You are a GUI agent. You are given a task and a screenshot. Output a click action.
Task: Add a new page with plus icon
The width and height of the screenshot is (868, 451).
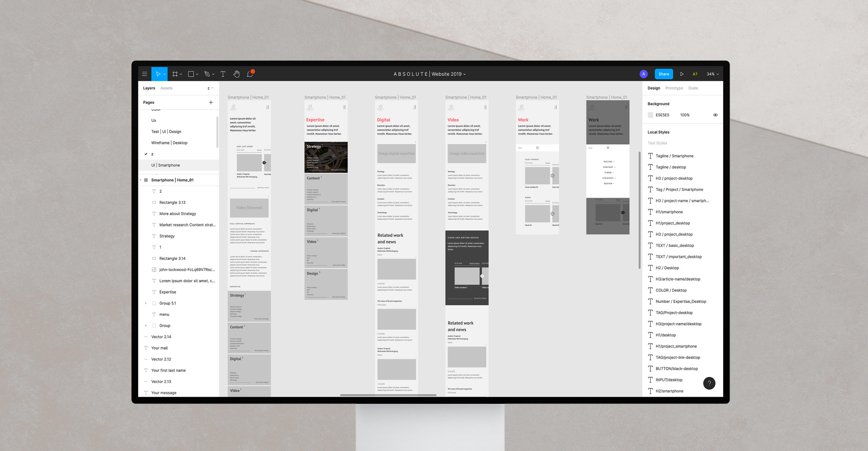pos(211,102)
